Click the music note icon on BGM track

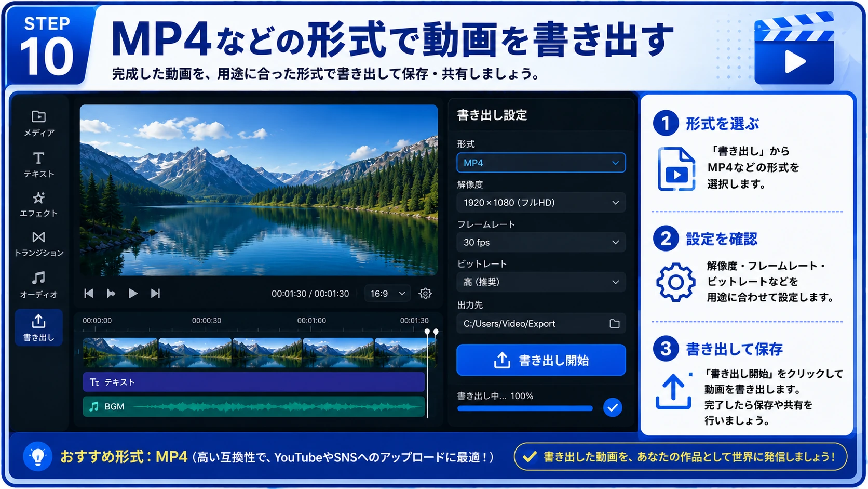(x=94, y=406)
